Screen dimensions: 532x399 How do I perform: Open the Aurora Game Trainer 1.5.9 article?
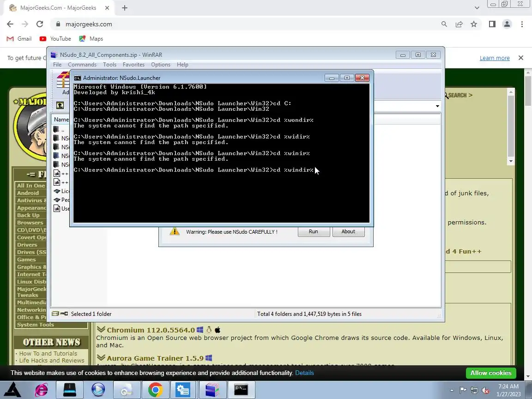pos(155,358)
